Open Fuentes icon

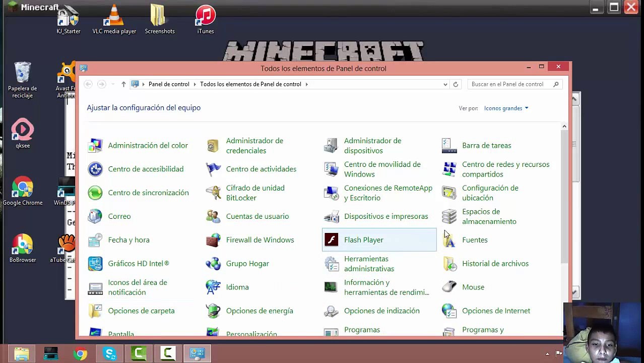pos(449,240)
